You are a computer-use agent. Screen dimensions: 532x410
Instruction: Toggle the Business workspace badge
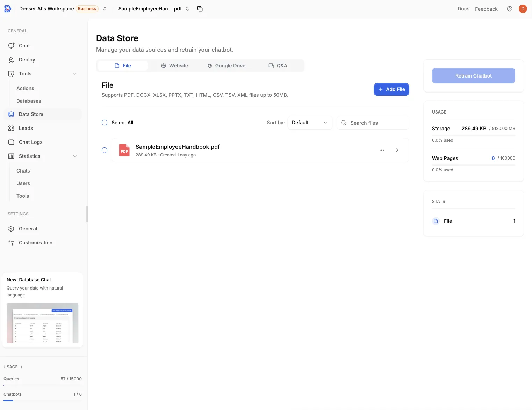tap(86, 8)
